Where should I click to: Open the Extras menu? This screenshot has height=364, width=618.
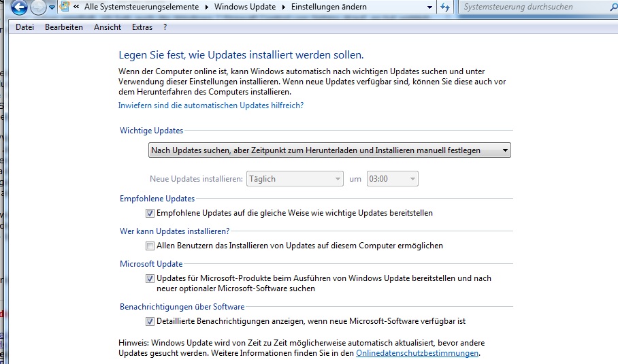click(142, 27)
